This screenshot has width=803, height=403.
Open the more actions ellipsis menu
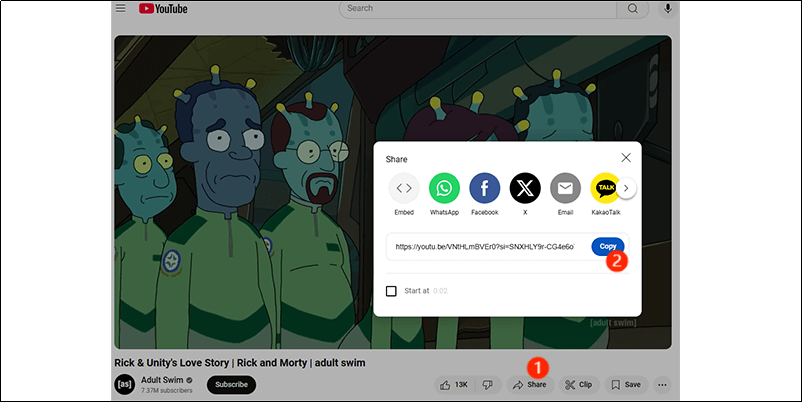(662, 384)
